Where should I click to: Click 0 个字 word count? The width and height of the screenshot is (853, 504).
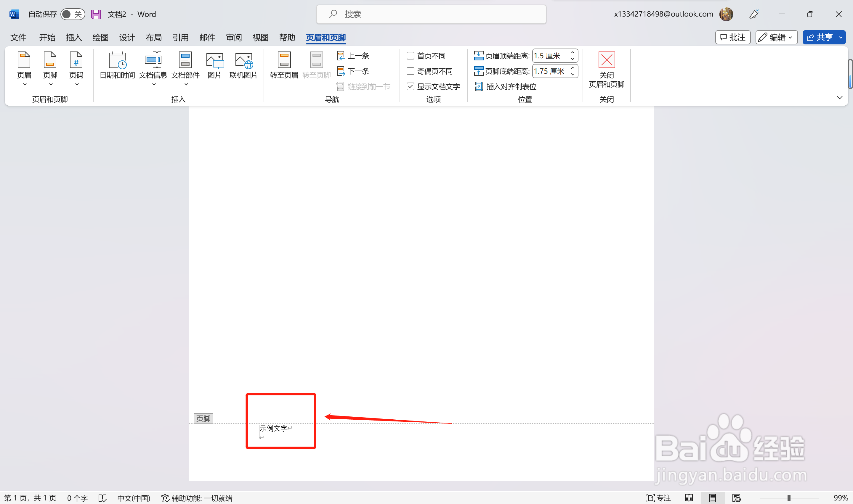77,498
